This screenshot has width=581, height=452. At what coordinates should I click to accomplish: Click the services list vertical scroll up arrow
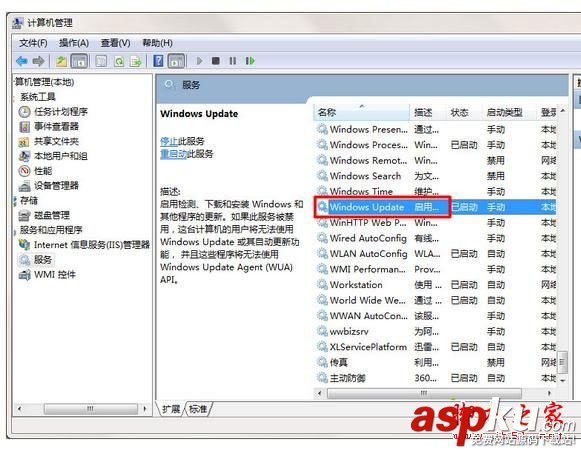[x=562, y=111]
